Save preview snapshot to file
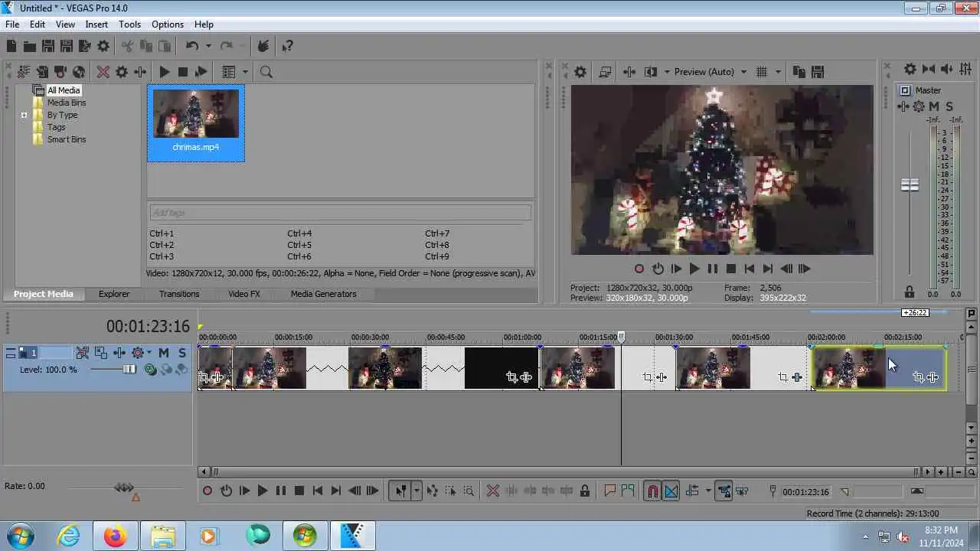This screenshot has height=551, width=980. (818, 72)
